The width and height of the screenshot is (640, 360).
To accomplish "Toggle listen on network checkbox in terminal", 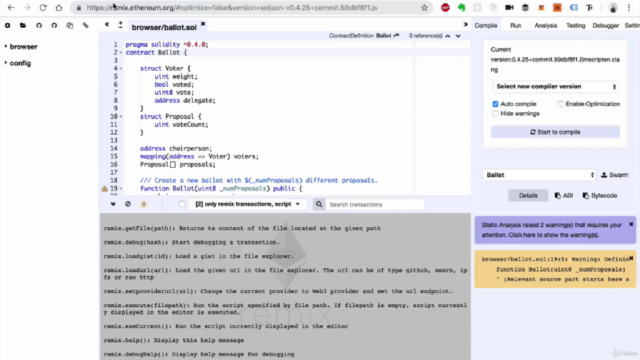I will point(182,204).
